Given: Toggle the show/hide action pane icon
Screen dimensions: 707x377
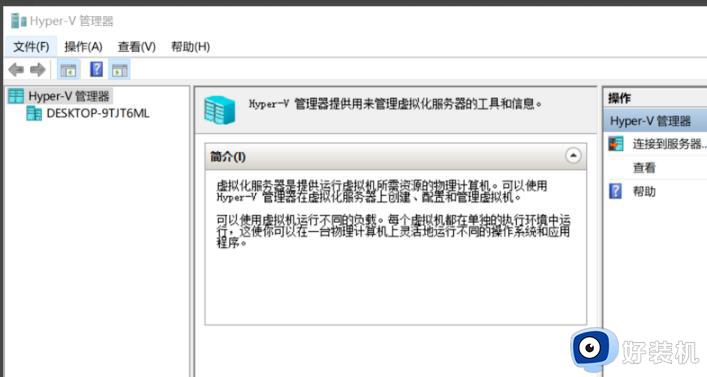Looking at the screenshot, I should 119,70.
